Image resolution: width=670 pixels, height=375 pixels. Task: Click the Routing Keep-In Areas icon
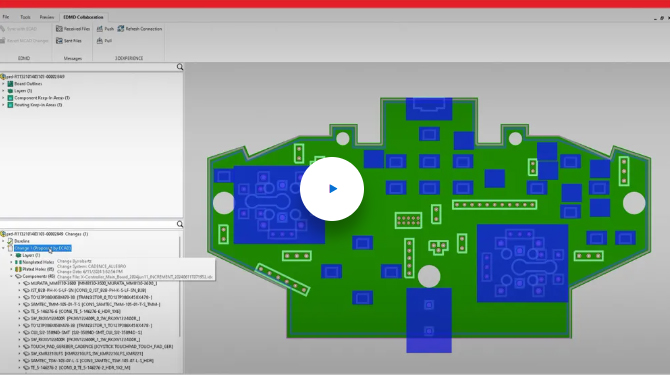click(x=10, y=105)
